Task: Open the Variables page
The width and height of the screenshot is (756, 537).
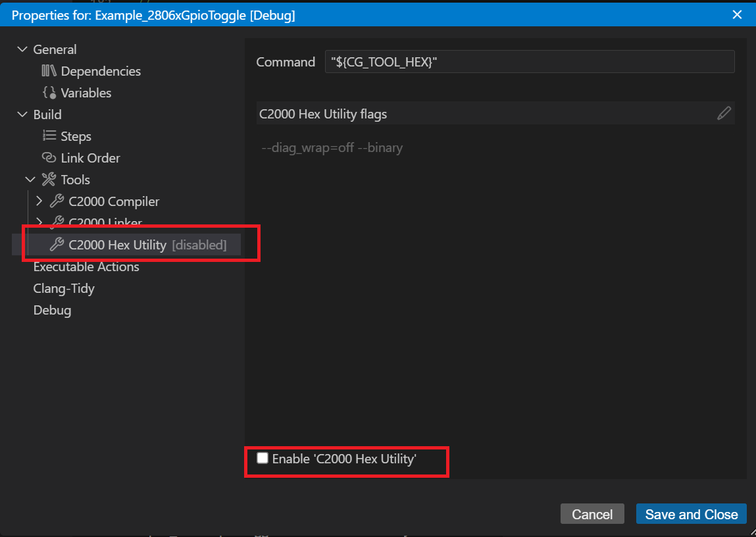Action: coord(86,93)
